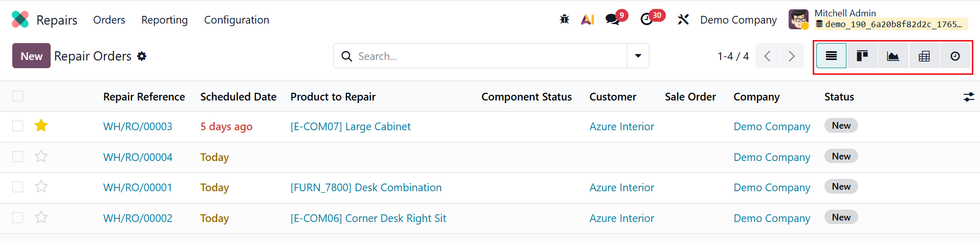This screenshot has width=980, height=243.
Task: Switch to the Pivot view
Action: tap(924, 56)
